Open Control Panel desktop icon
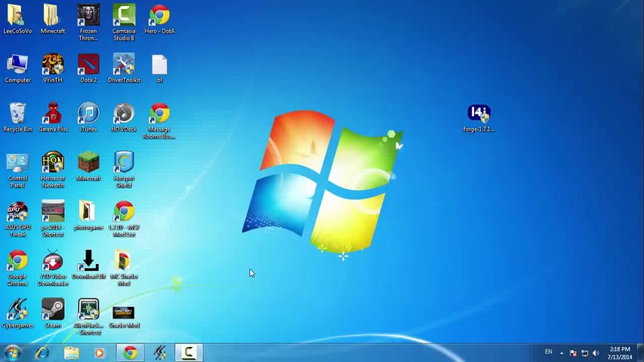The image size is (644, 362). coord(17,170)
